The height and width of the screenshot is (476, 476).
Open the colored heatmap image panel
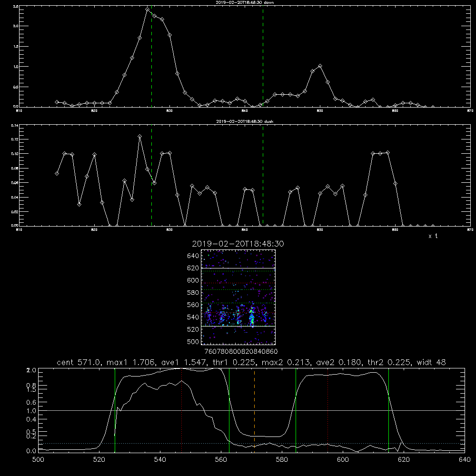click(x=238, y=297)
